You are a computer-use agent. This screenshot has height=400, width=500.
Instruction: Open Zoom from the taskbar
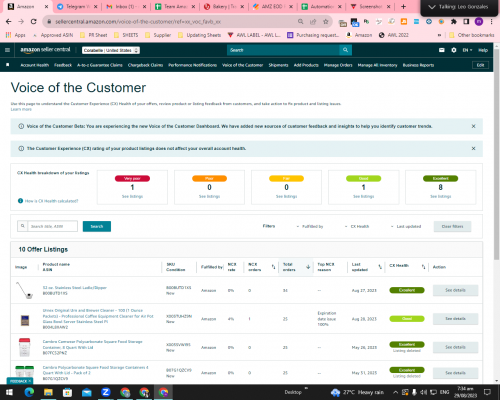pyautogui.click(x=106, y=392)
